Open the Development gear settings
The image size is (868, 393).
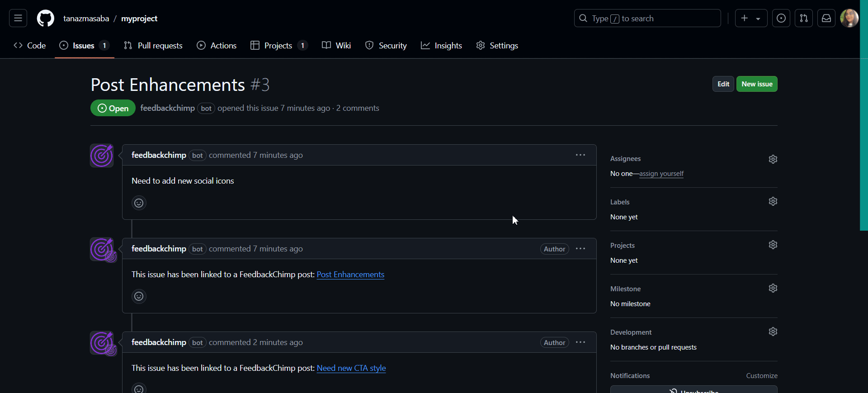tap(773, 331)
